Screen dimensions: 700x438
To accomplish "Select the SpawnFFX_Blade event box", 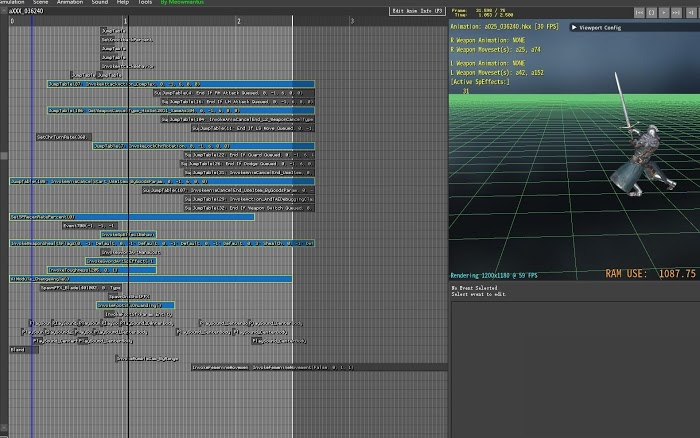I will pyautogui.click(x=81, y=288).
